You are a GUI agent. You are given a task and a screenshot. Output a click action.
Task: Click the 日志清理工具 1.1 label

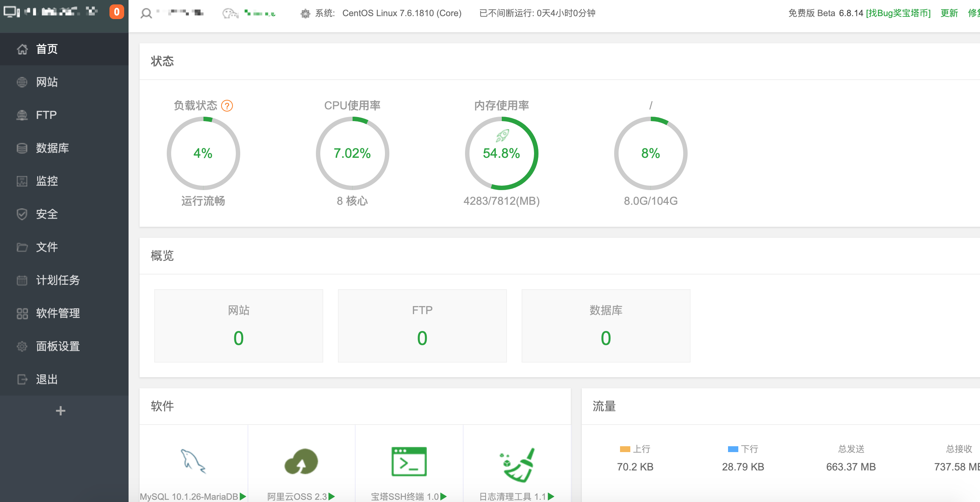tap(512, 496)
